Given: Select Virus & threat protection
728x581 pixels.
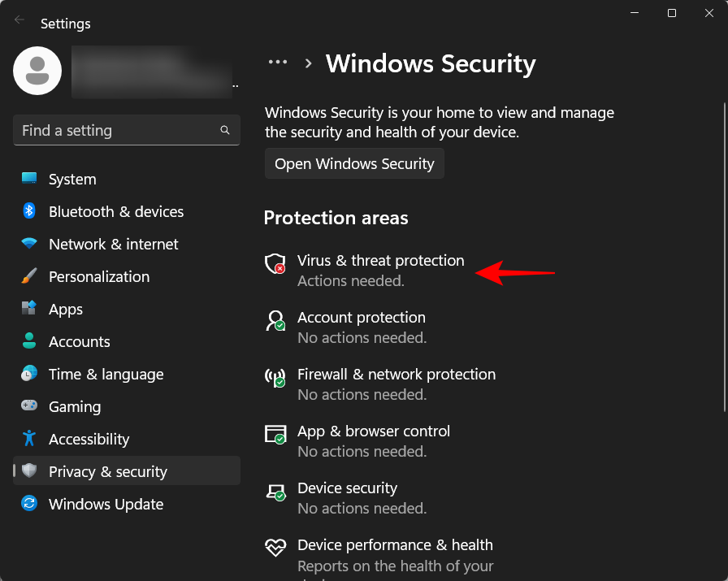Looking at the screenshot, I should coord(381,261).
